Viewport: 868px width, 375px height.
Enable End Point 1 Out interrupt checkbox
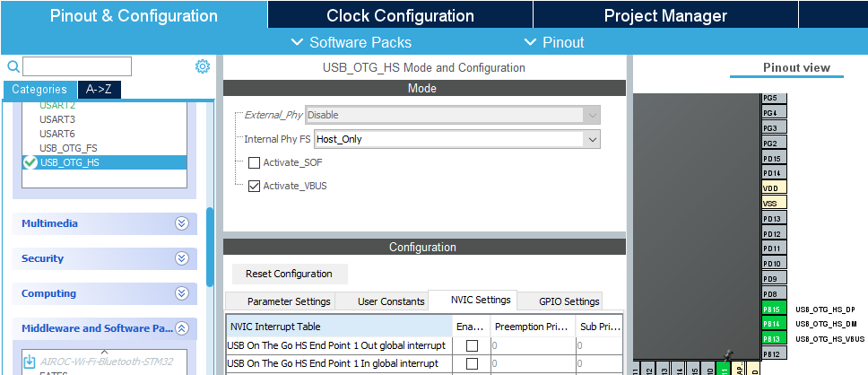click(x=472, y=345)
